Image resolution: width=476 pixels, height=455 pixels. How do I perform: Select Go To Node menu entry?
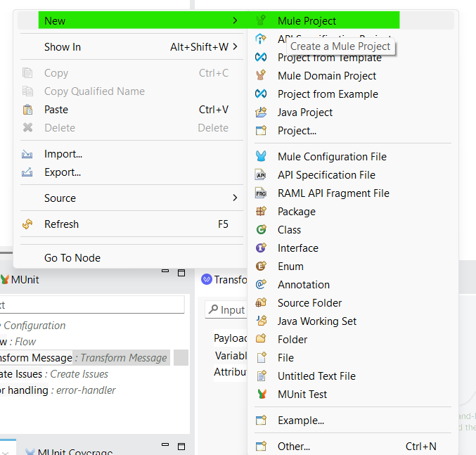[72, 258]
